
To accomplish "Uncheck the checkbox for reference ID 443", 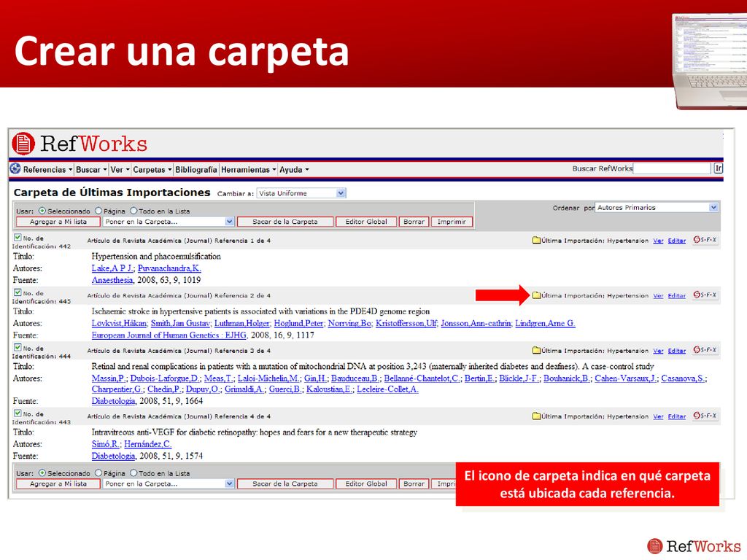I will coord(18,413).
